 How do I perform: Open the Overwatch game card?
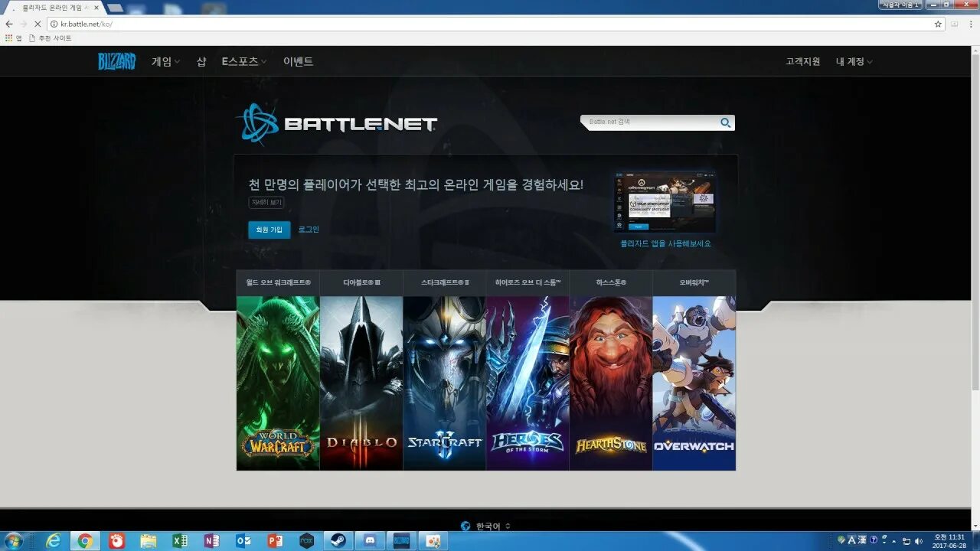(694, 383)
